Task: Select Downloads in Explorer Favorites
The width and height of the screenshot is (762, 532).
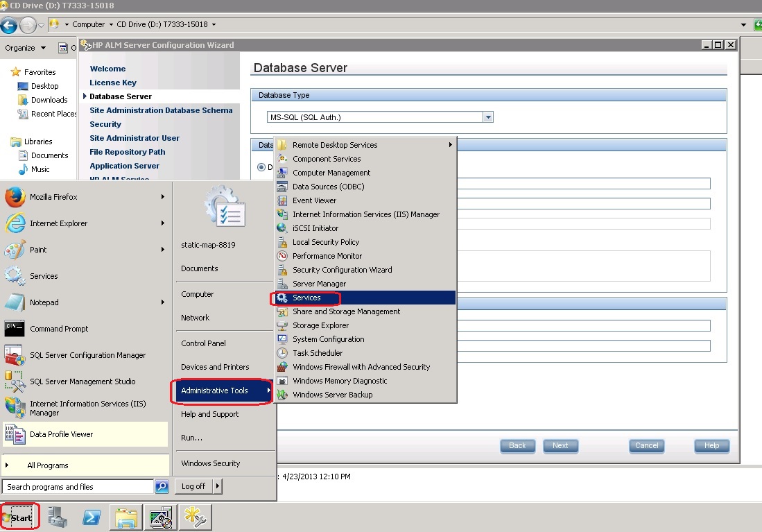Action: 49,100
